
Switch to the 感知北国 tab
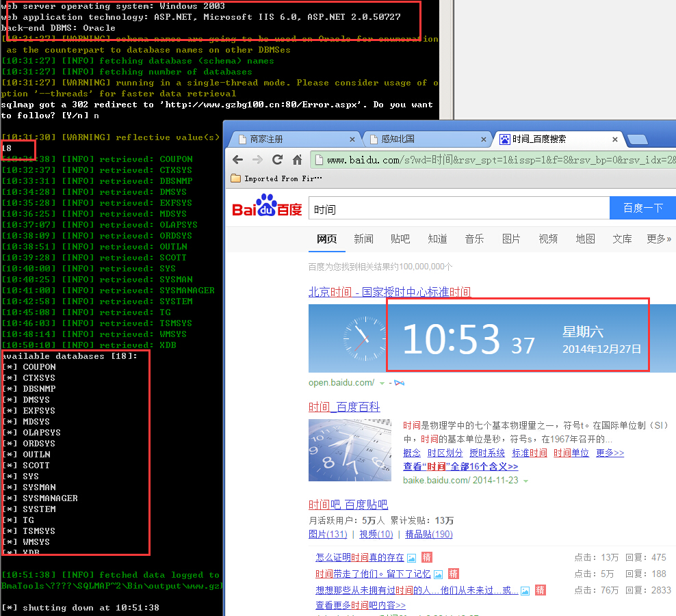click(x=426, y=139)
